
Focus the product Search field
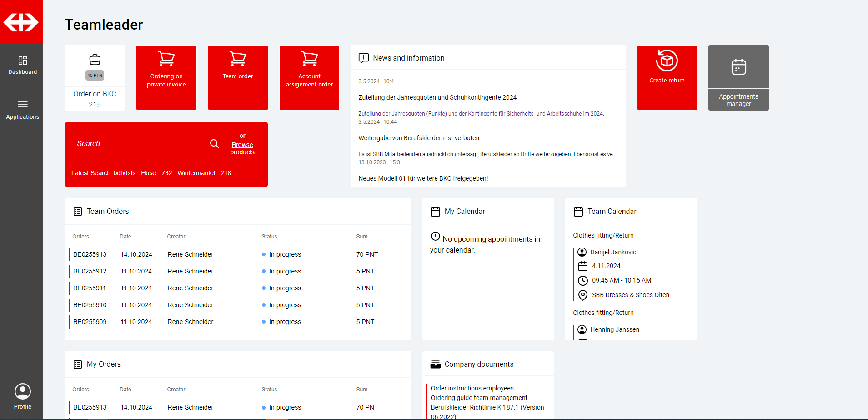[139, 144]
